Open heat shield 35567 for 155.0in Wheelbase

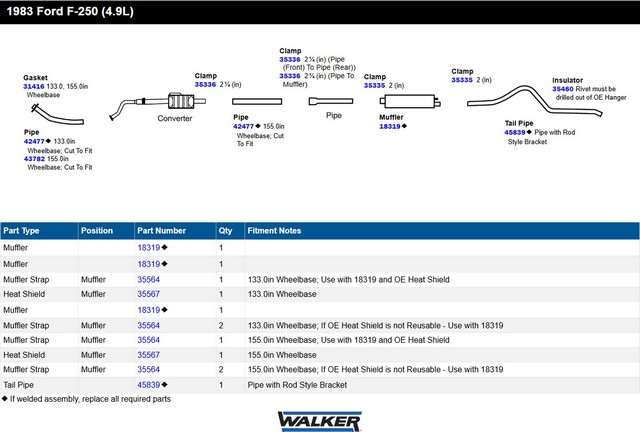click(149, 355)
